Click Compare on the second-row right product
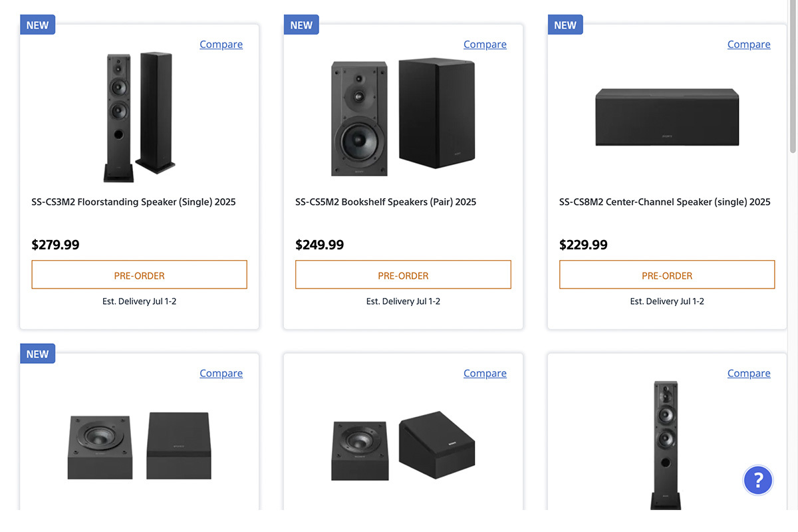This screenshot has width=798, height=532. 749,374
